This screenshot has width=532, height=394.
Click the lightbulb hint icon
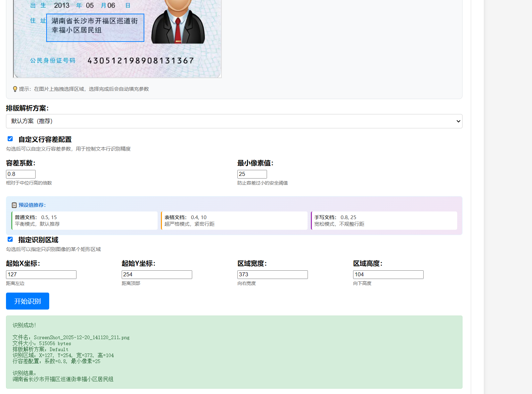15,89
